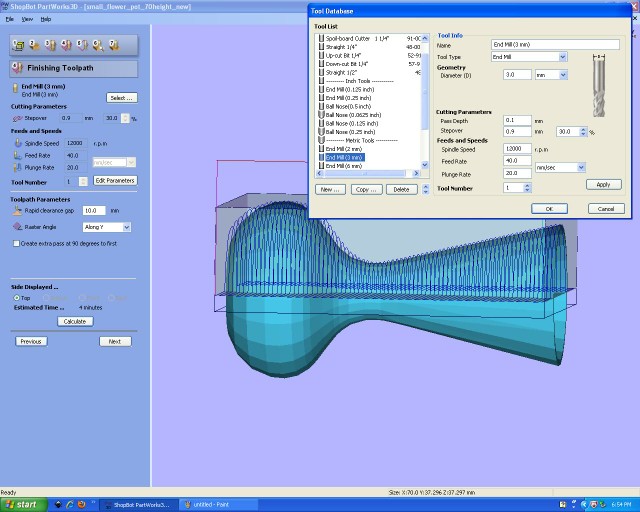Enable extra pass at 90 degrees checkbox

pyautogui.click(x=16, y=243)
